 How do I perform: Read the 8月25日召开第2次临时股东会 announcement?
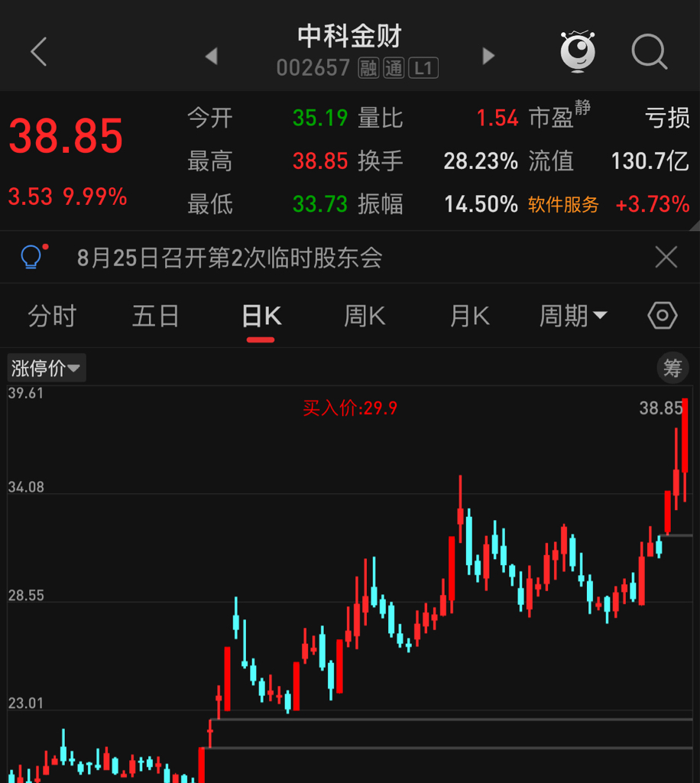click(x=229, y=258)
